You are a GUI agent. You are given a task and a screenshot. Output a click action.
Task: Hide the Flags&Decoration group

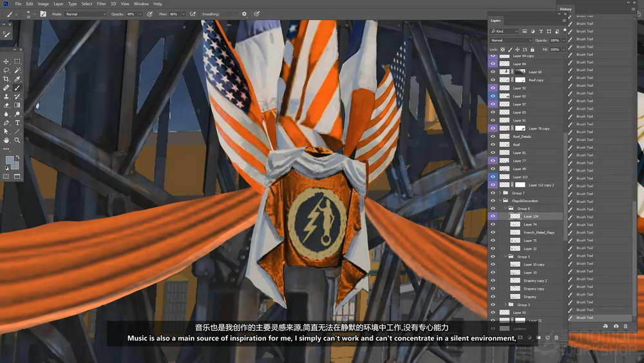point(493,201)
